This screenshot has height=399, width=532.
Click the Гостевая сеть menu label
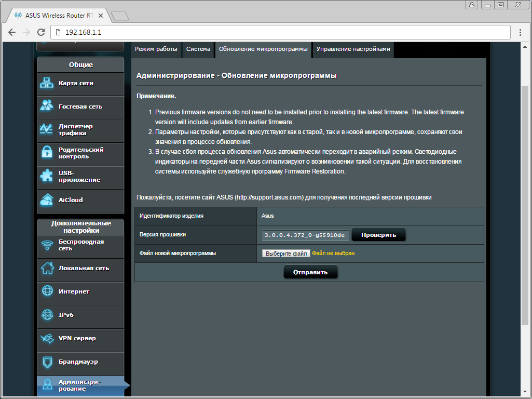pyautogui.click(x=80, y=107)
